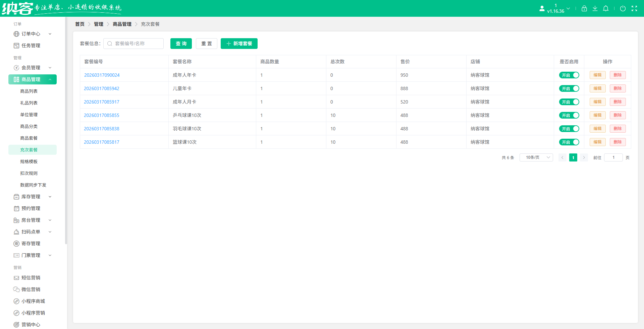
Task: Click the next page arrow
Action: (584, 157)
